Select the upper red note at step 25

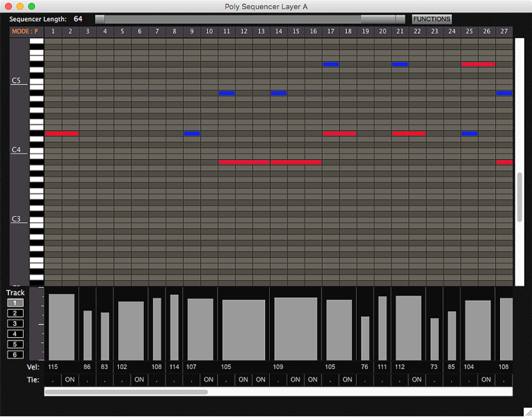tap(478, 64)
